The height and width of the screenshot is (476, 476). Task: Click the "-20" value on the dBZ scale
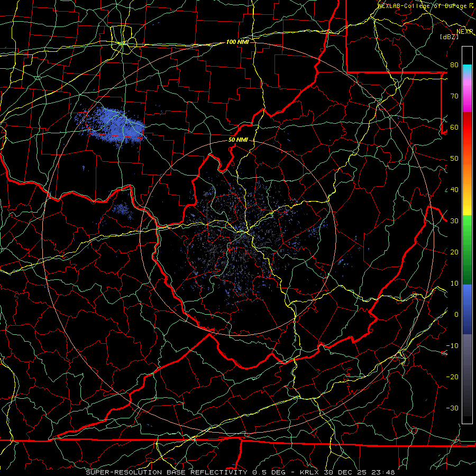pyautogui.click(x=452, y=377)
